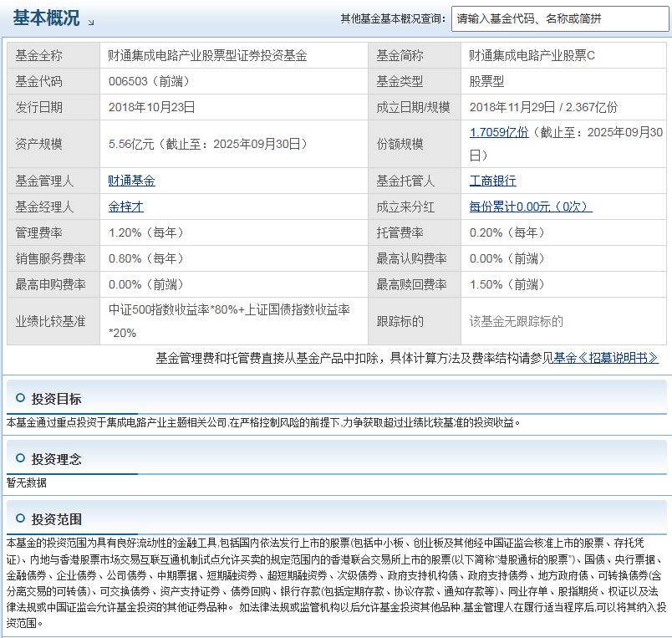The height and width of the screenshot is (638, 672).
Task: Select max redemption fee 1.50%（前端）
Action: tap(507, 284)
